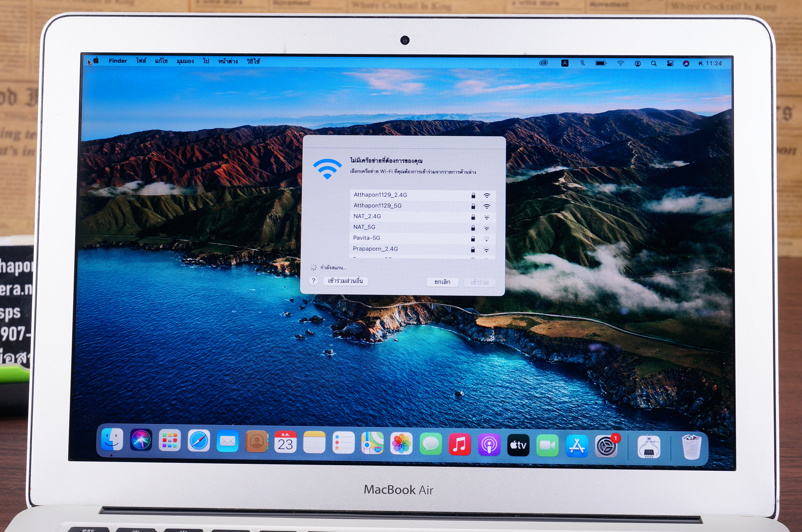Viewport: 802px width, 532px height.
Task: Click the help question mark button
Action: tap(314, 281)
